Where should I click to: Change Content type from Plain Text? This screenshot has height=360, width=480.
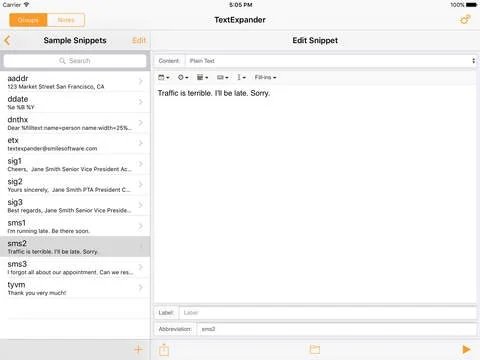point(331,61)
